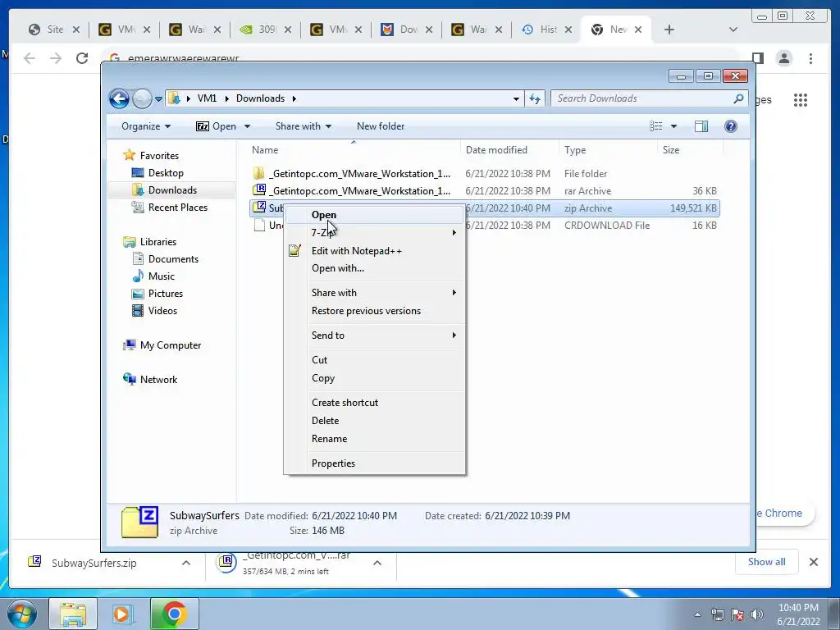Choose Copy in the context menu
The image size is (840, 630).
[374, 378]
